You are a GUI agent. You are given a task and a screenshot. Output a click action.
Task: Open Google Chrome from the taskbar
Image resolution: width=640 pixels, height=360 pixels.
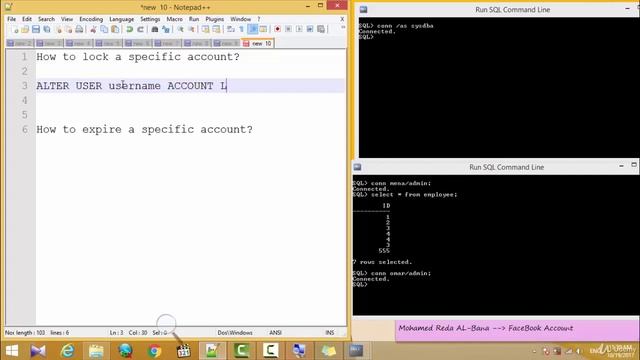[154, 351]
